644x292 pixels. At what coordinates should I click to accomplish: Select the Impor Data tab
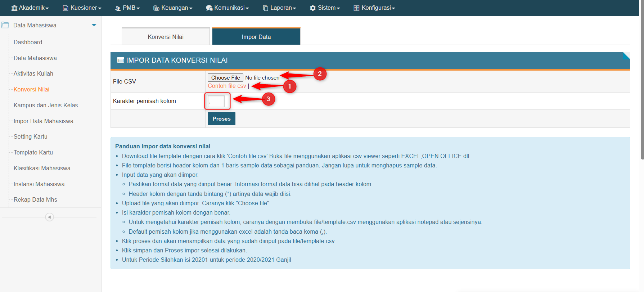pos(256,37)
